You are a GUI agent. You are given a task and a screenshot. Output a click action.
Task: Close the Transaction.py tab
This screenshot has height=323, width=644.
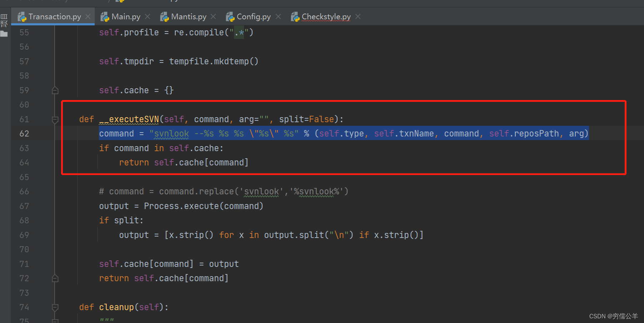point(88,17)
